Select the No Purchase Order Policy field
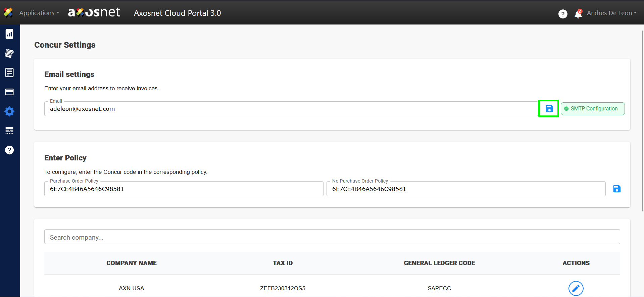Screen dimensions: 644x297 click(x=466, y=189)
